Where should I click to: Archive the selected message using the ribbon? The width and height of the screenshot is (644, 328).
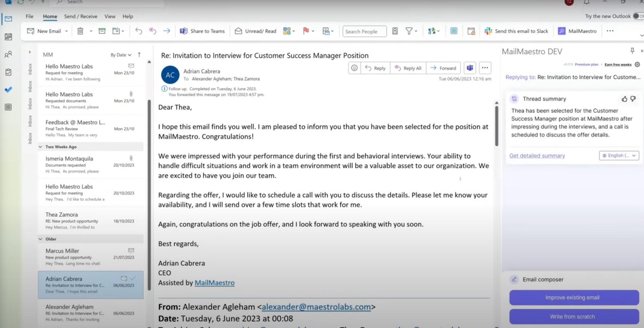coord(102,31)
